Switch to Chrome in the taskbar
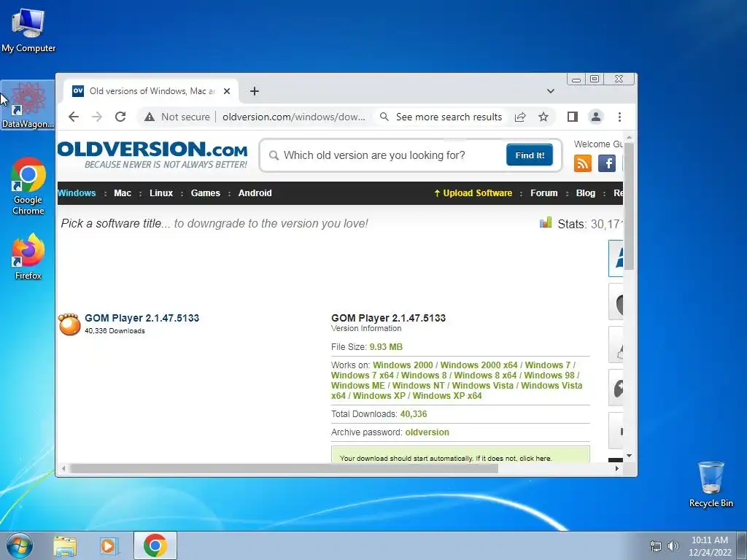Image resolution: width=747 pixels, height=560 pixels. pos(155,545)
